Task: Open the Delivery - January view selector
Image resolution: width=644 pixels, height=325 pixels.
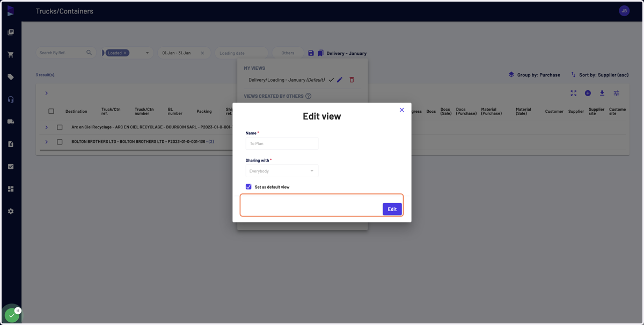Action: 346,53
